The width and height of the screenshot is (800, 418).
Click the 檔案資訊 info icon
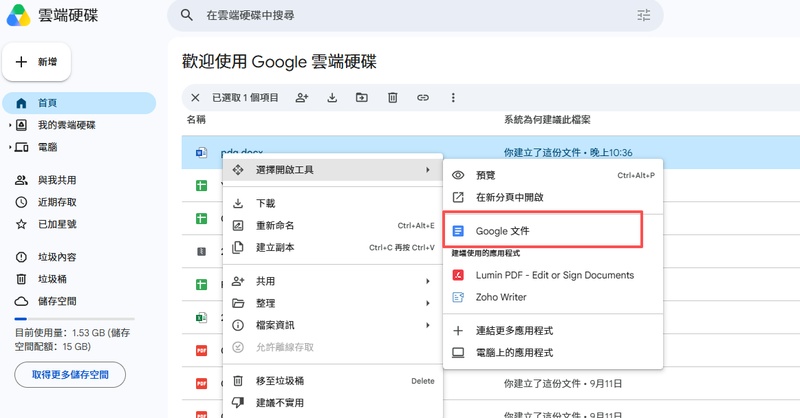(238, 325)
